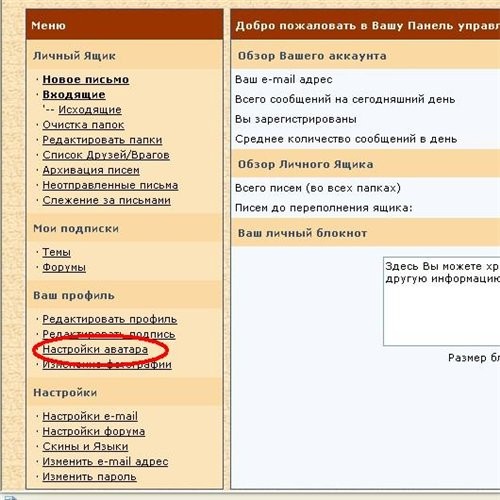
Task: Focus the personal notepad text area
Action: tap(442, 301)
